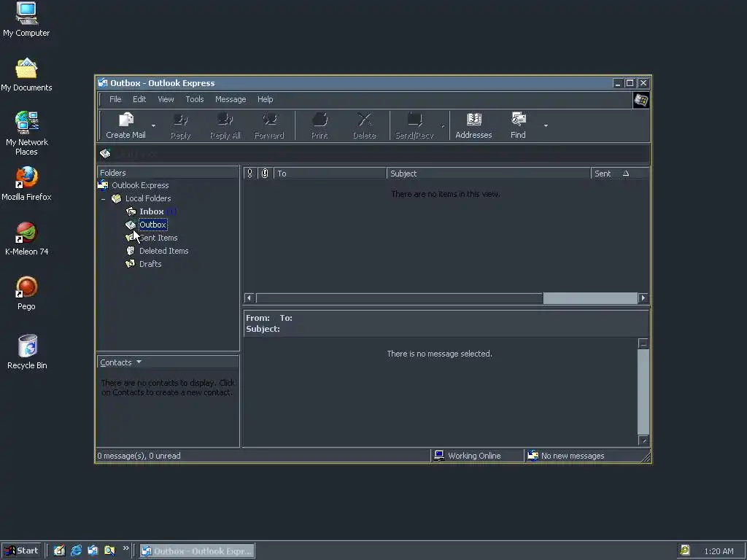Select the Recycle Bin desktop icon

coord(27,352)
